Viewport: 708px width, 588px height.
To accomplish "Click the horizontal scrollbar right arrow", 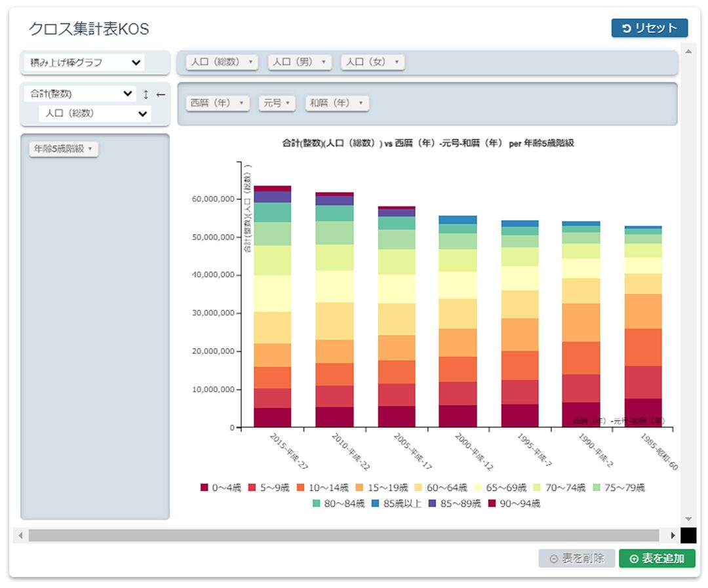I will pos(672,536).
